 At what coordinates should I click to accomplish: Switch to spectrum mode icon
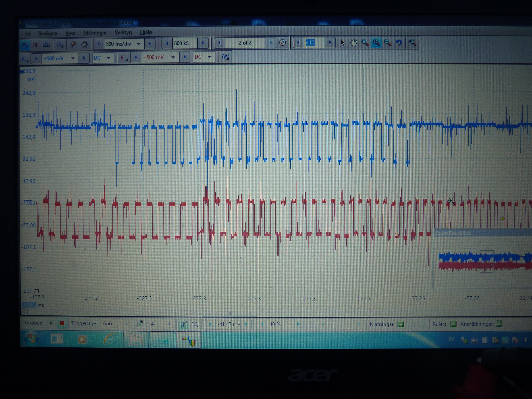click(46, 45)
